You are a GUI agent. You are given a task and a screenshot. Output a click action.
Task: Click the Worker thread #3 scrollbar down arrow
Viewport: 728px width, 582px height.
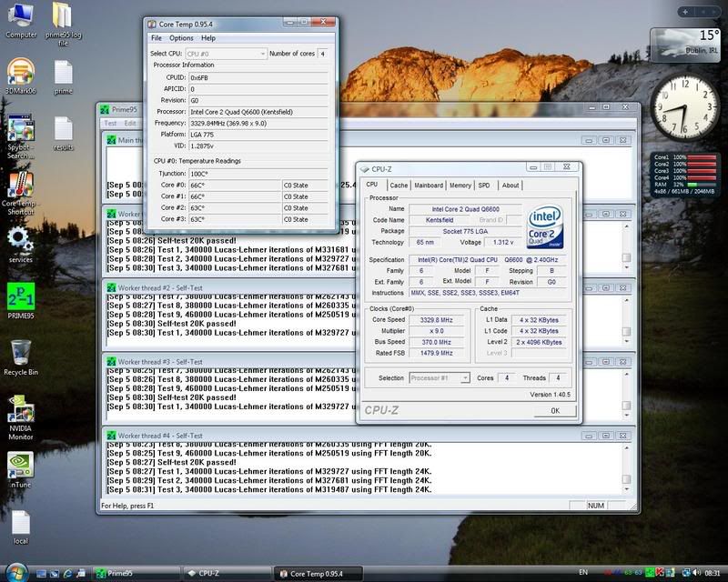626,416
